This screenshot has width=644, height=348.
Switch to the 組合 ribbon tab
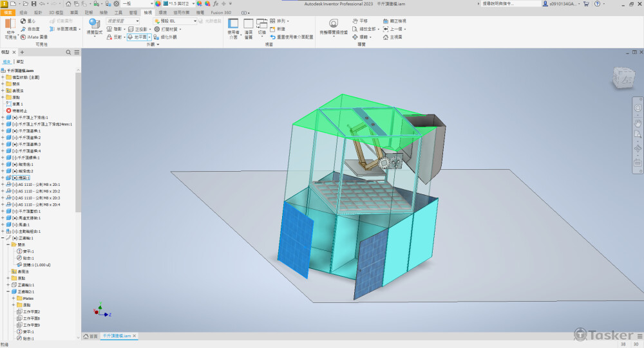click(23, 12)
